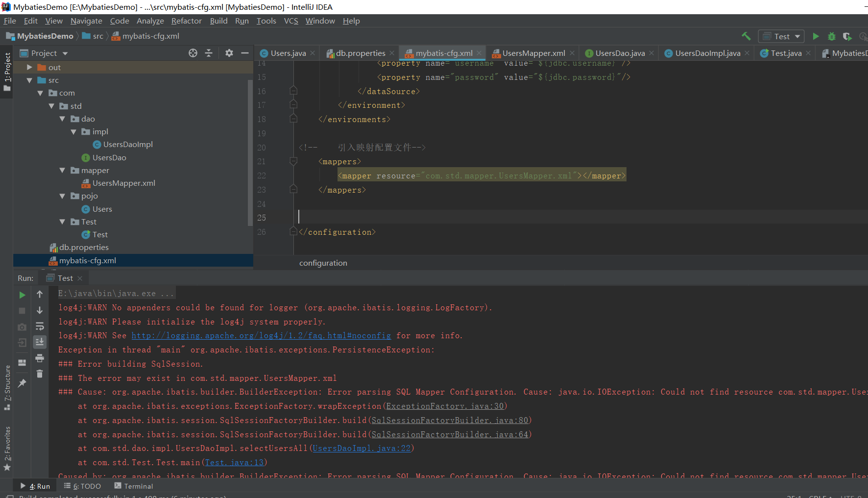Collapse the dao package
The image size is (868, 498).
point(62,119)
